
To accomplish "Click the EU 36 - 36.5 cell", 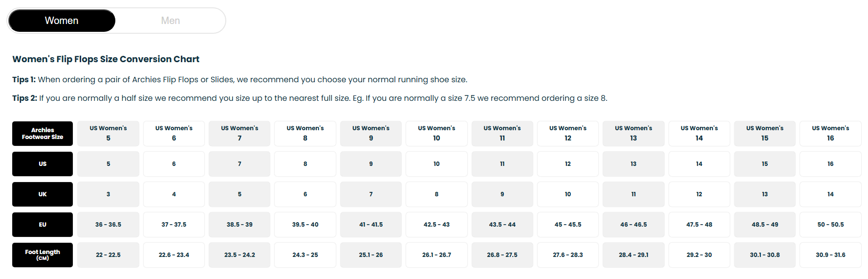I will click(x=108, y=225).
